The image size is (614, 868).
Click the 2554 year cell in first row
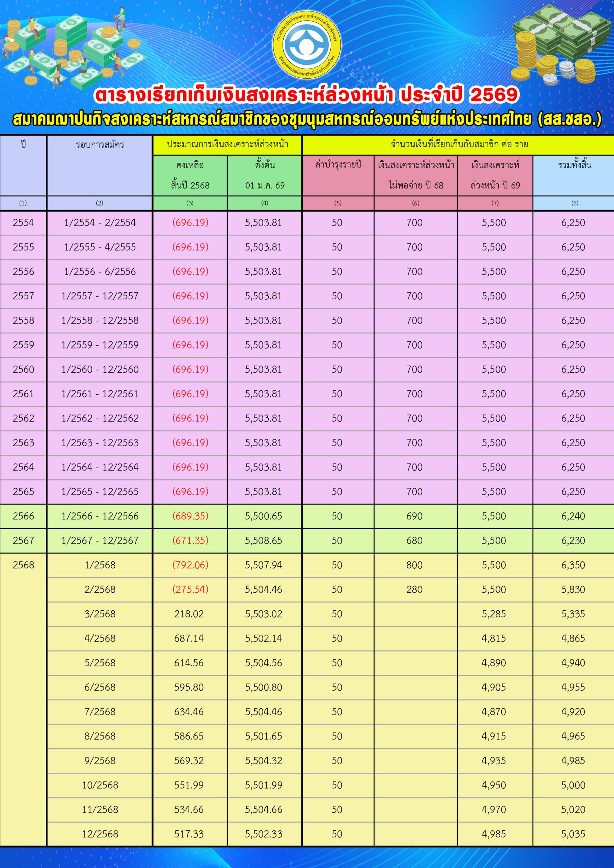pyautogui.click(x=23, y=223)
